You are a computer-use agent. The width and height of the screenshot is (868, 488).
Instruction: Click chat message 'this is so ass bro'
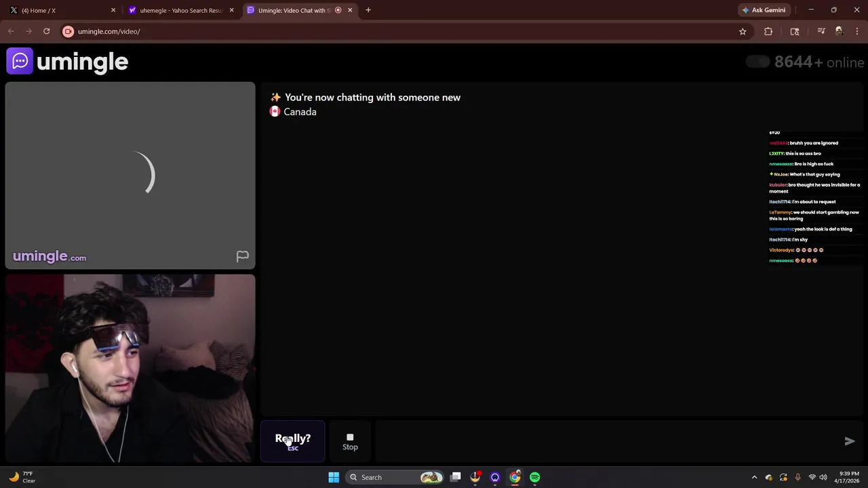tap(803, 153)
